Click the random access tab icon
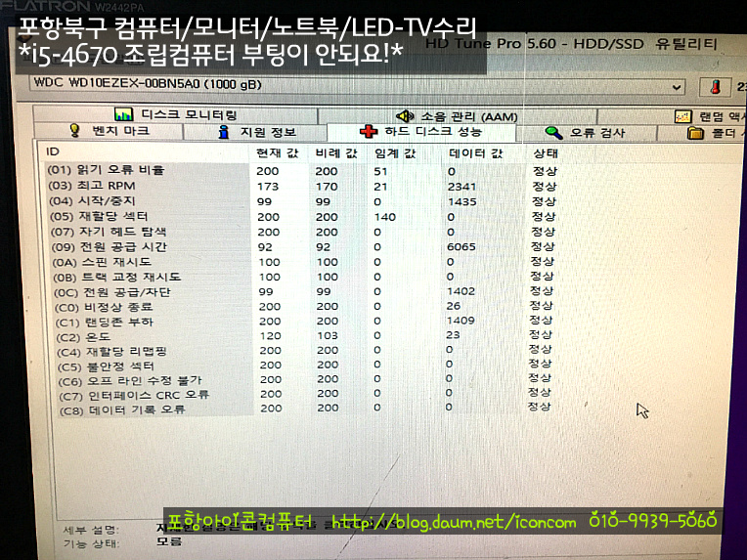The width and height of the screenshot is (747, 560). click(682, 116)
